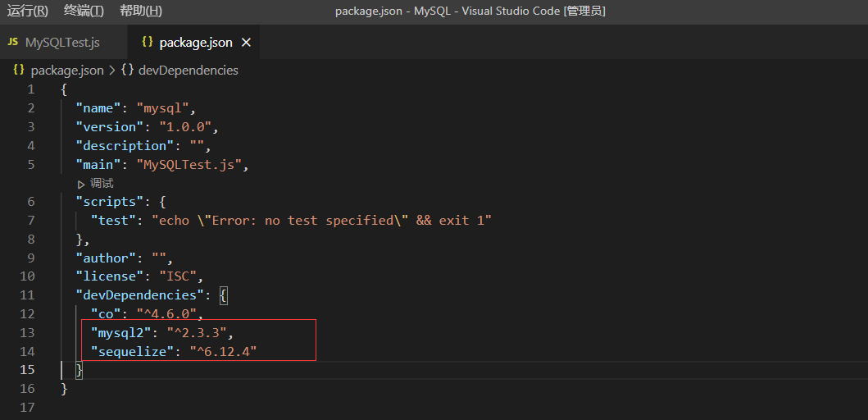This screenshot has height=420, width=868.
Task: Click the "test" key on line 7
Action: (113, 221)
